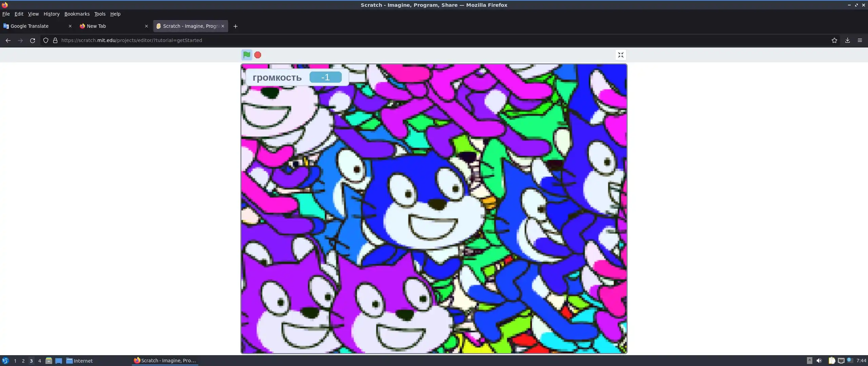Reload the current Scratch page
The width and height of the screenshot is (868, 366).
coord(33,40)
